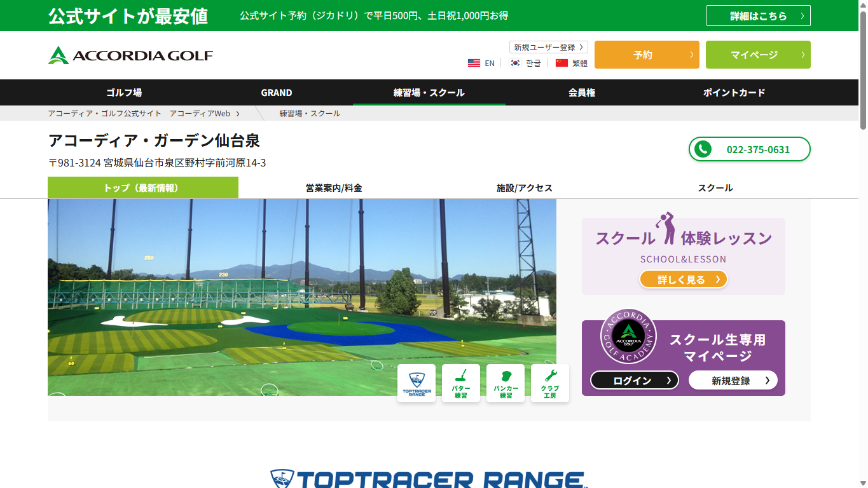
Task: Click the address 〒981-3124 宮城県仙台市泉区 text
Action: click(157, 163)
